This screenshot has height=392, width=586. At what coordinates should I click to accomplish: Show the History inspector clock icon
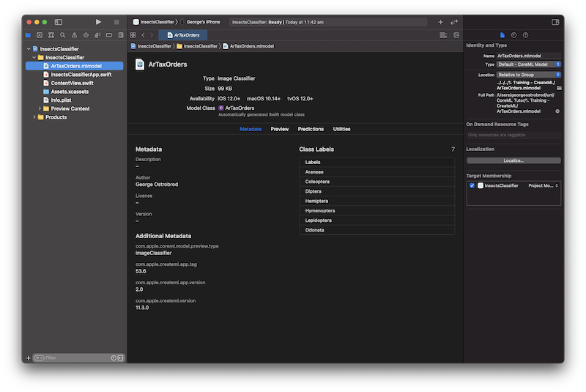(x=513, y=34)
